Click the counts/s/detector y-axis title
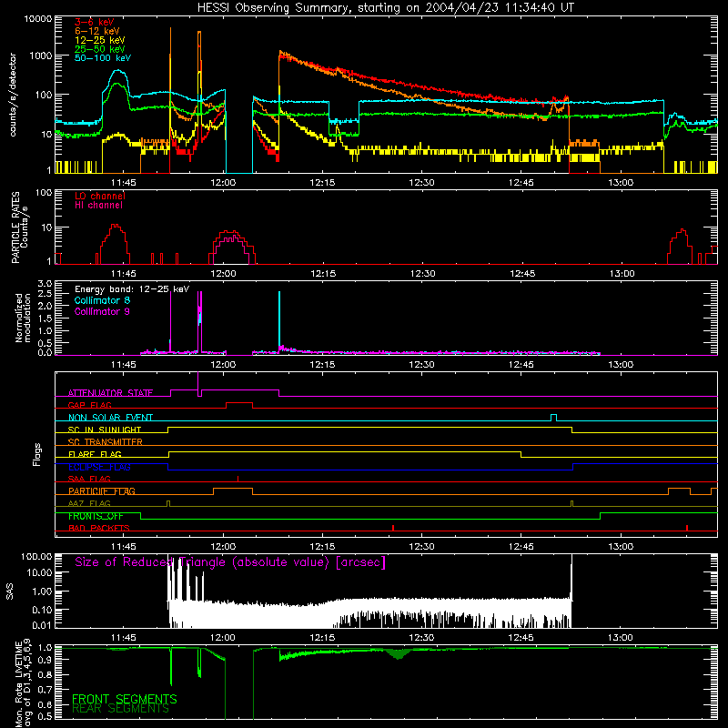Viewport: 728px width, 728px height. [x=13, y=95]
